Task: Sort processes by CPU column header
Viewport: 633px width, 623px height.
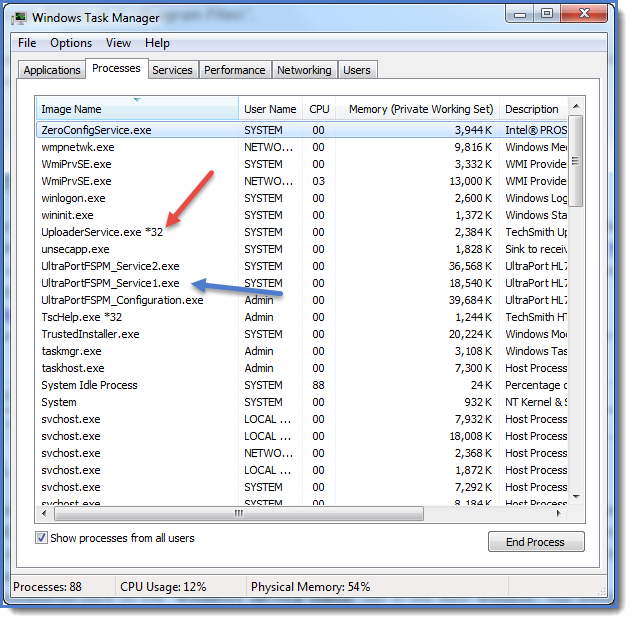Action: (318, 109)
